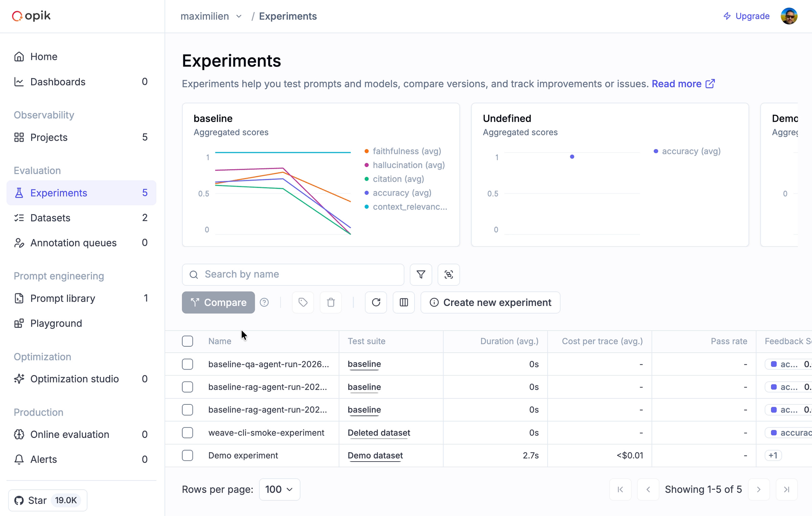Click the help question mark beside Compare
The width and height of the screenshot is (812, 516).
pyautogui.click(x=265, y=302)
